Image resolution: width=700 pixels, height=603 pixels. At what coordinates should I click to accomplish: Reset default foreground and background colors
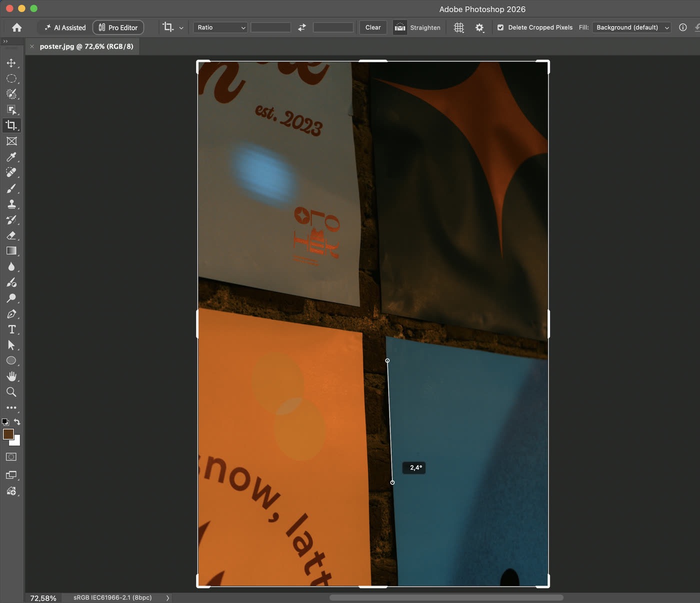click(5, 422)
